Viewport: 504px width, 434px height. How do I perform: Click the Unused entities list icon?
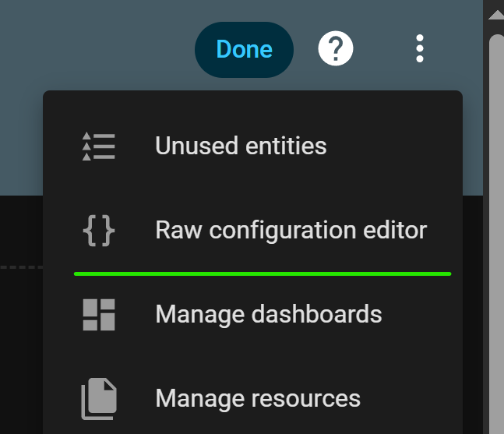99,146
